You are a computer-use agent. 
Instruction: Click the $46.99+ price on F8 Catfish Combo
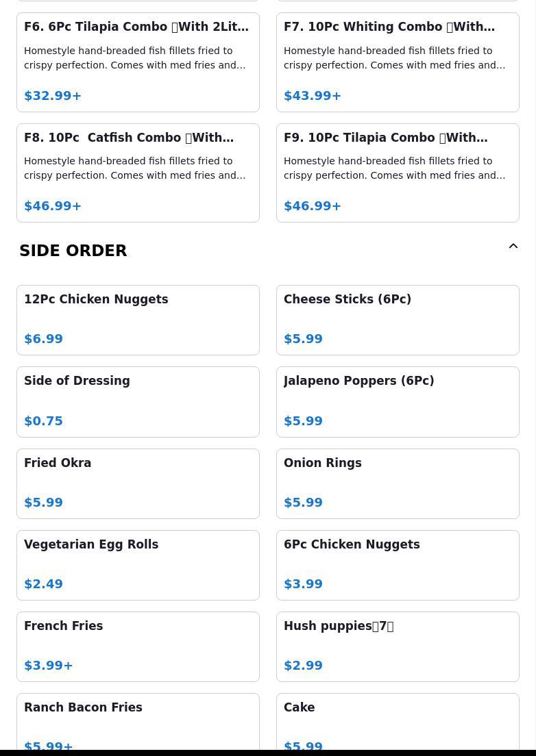point(53,206)
